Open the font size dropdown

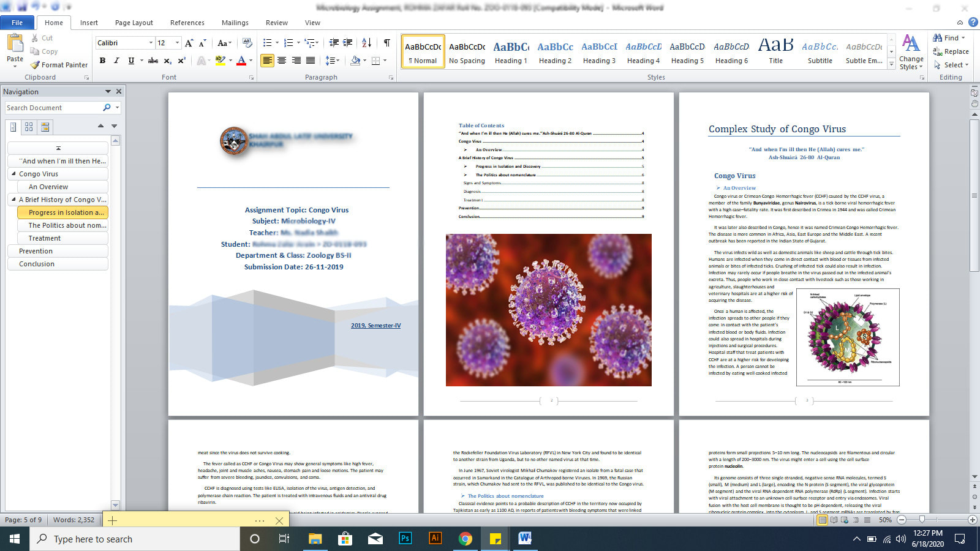point(178,43)
